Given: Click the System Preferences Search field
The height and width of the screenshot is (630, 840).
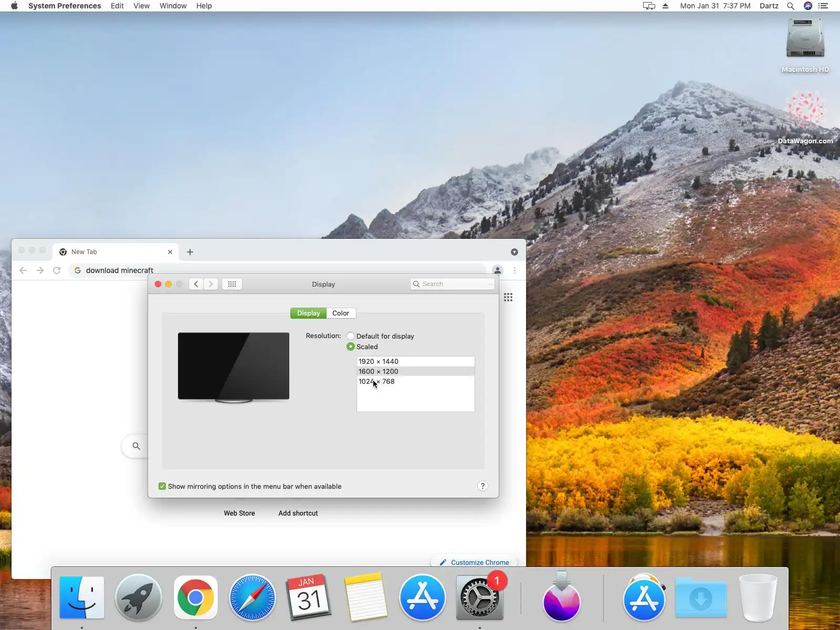Looking at the screenshot, I should click(x=453, y=284).
